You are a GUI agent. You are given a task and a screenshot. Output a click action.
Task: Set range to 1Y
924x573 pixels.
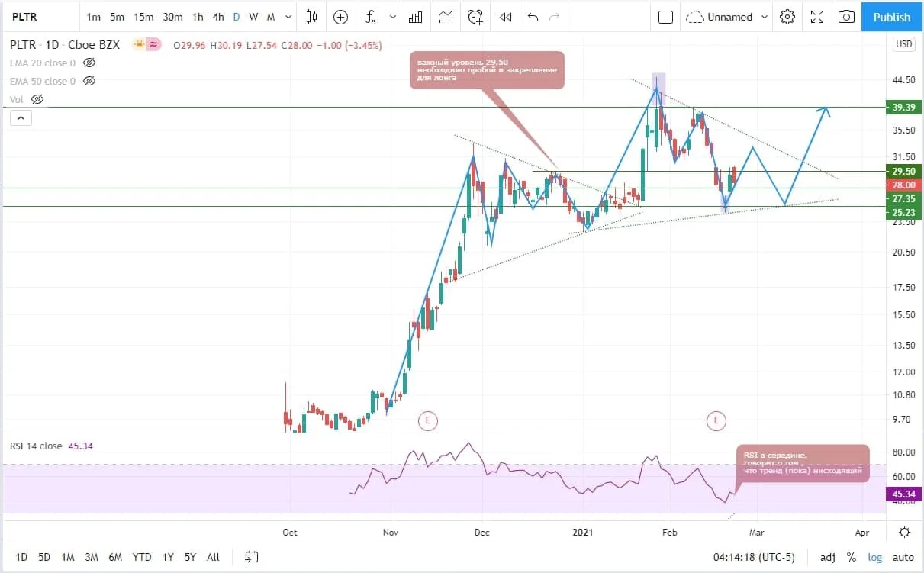pos(168,557)
